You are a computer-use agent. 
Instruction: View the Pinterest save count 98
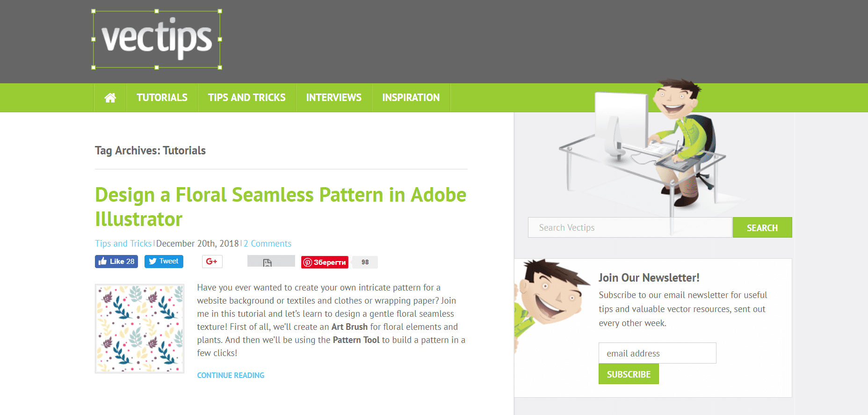pos(365,262)
